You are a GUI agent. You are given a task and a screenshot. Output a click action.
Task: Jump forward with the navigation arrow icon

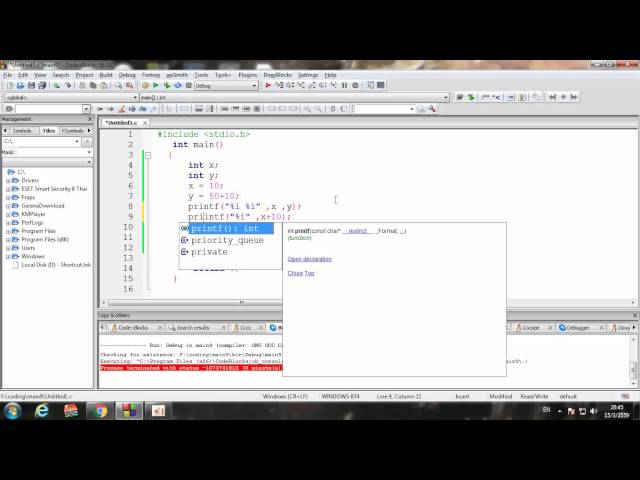point(574,97)
